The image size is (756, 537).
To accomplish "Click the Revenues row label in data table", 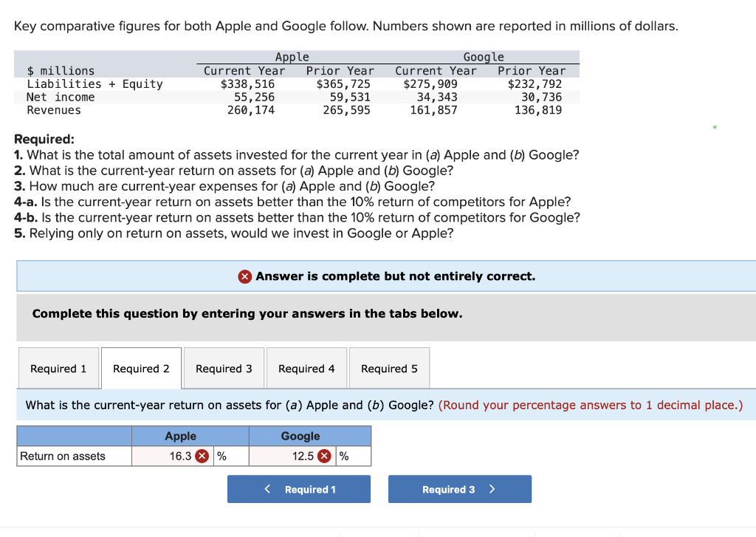I will (x=54, y=110).
